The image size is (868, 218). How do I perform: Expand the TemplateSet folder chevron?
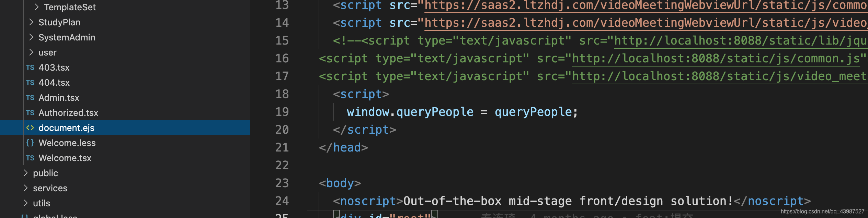tap(37, 7)
